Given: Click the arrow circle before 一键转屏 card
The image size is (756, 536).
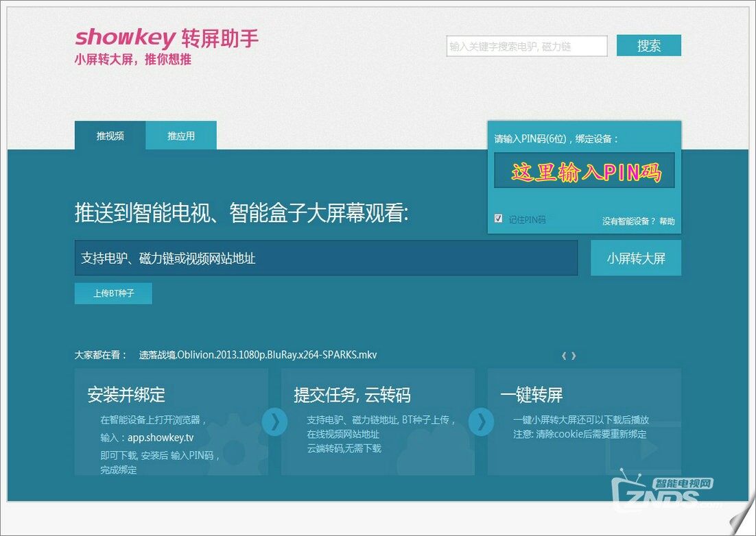Looking at the screenshot, I should point(481,422).
